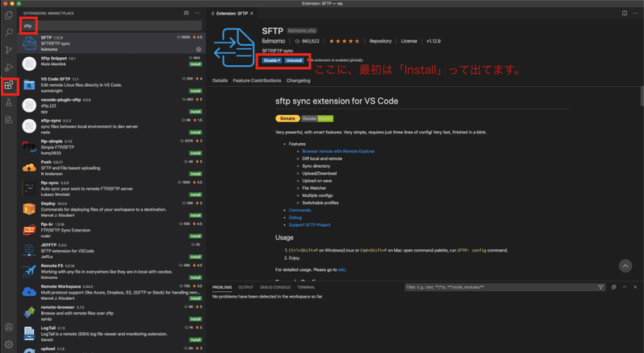
Task: Open the License link
Action: [x=409, y=41]
